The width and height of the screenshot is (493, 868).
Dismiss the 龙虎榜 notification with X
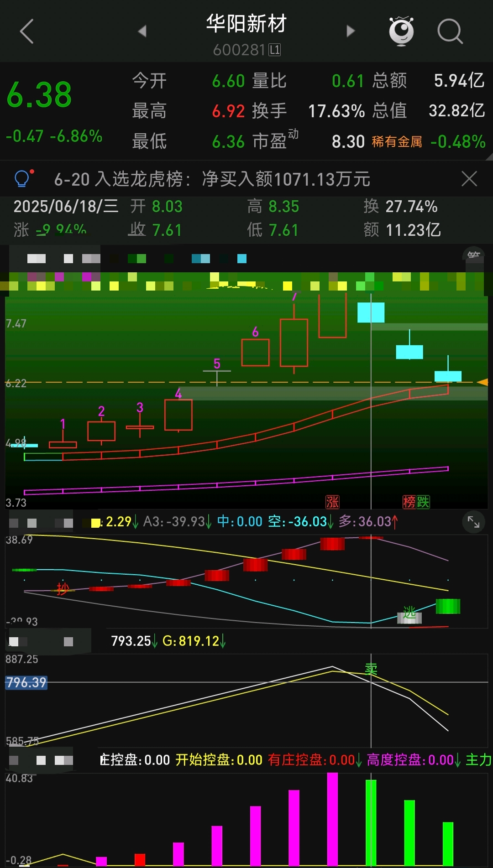469,179
